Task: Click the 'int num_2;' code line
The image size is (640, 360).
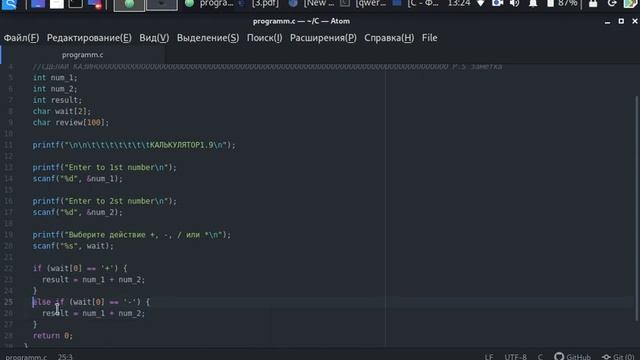Action: click(55, 89)
